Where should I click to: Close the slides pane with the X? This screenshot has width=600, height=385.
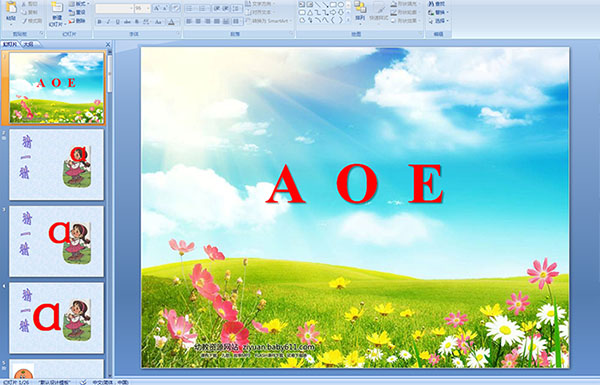(x=108, y=44)
